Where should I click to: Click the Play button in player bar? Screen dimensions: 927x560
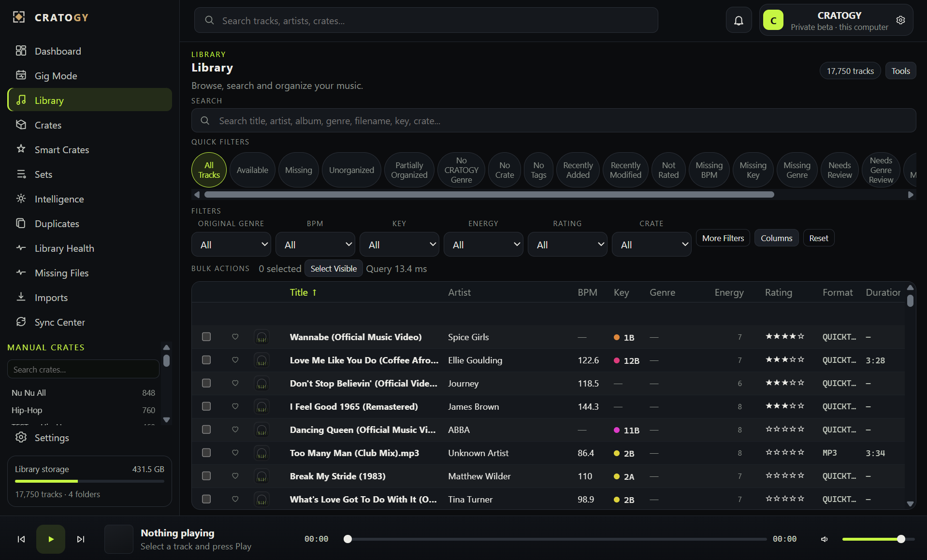tap(51, 539)
